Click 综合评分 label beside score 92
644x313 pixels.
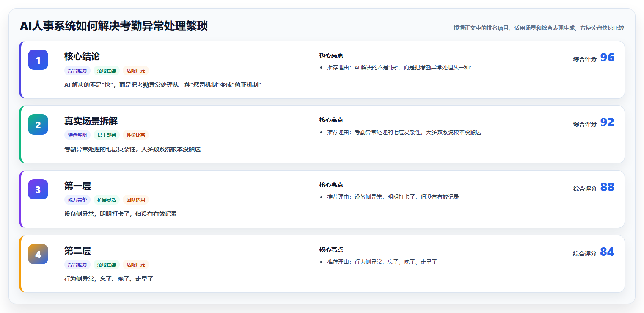pyautogui.click(x=585, y=124)
